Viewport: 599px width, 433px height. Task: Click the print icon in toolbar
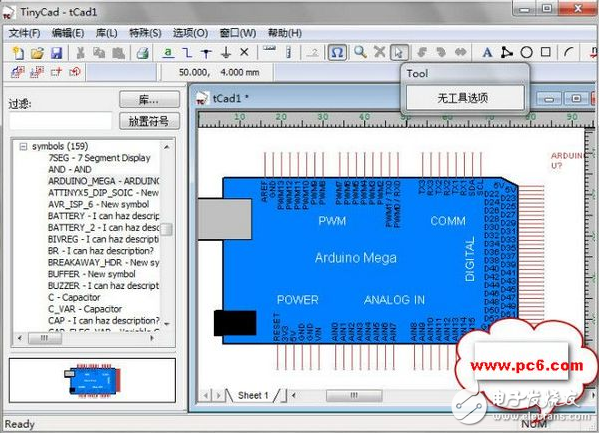142,53
